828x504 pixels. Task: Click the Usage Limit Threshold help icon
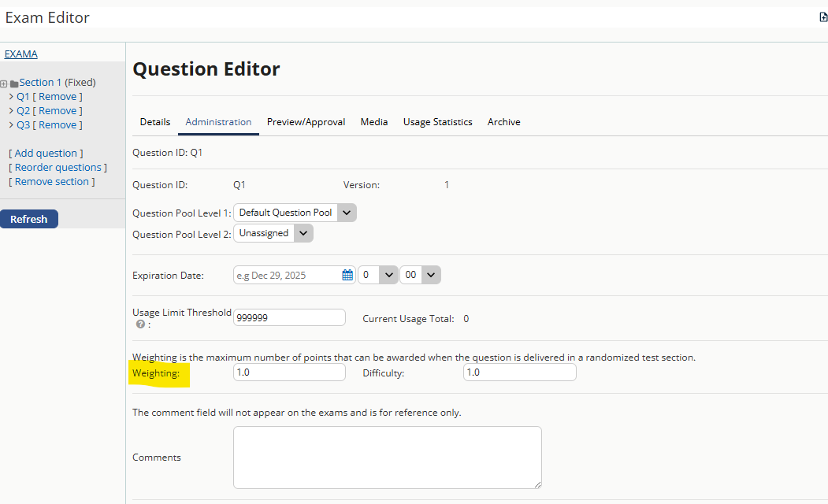coord(140,324)
